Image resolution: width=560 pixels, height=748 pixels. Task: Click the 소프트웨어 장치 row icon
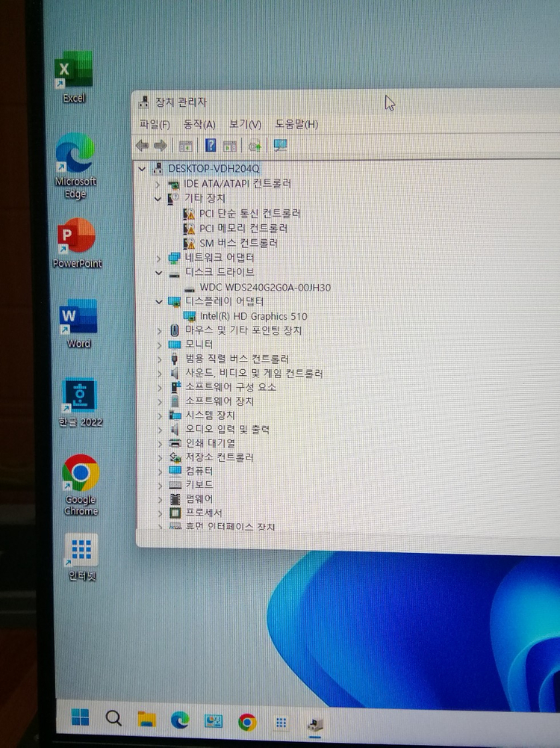[175, 401]
